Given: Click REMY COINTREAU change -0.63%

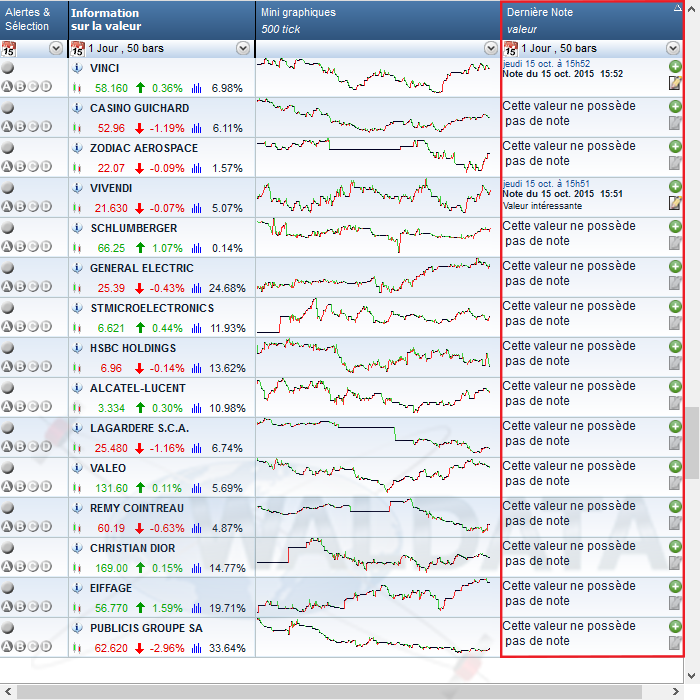Looking at the screenshot, I should 167,528.
